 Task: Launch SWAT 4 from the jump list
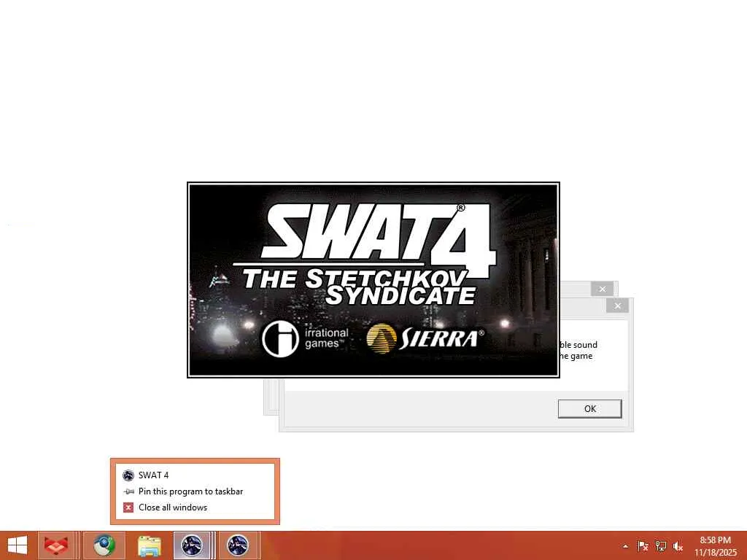[195, 475]
